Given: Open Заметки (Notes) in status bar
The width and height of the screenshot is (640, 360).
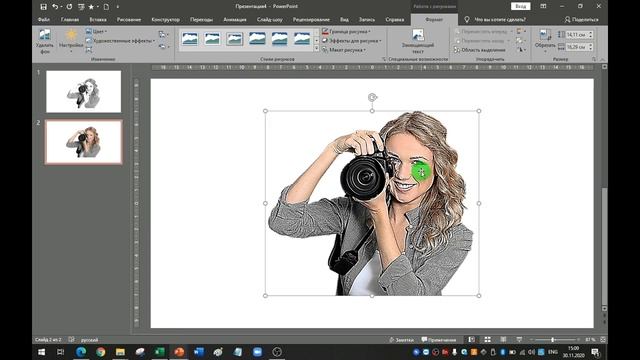Looking at the screenshot, I should point(401,340).
